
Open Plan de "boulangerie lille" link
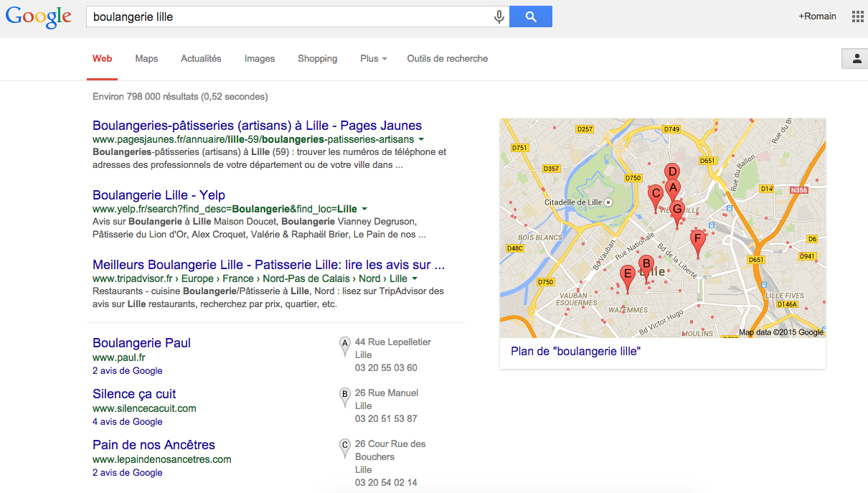(x=575, y=352)
